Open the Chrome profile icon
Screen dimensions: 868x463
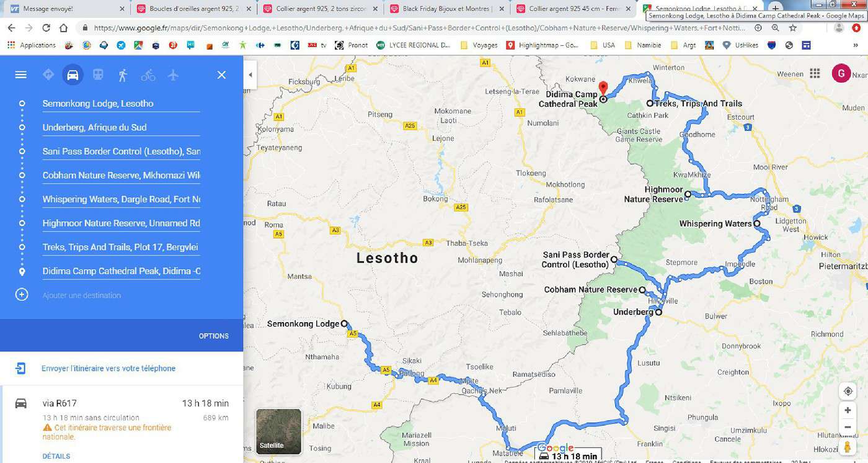(839, 28)
